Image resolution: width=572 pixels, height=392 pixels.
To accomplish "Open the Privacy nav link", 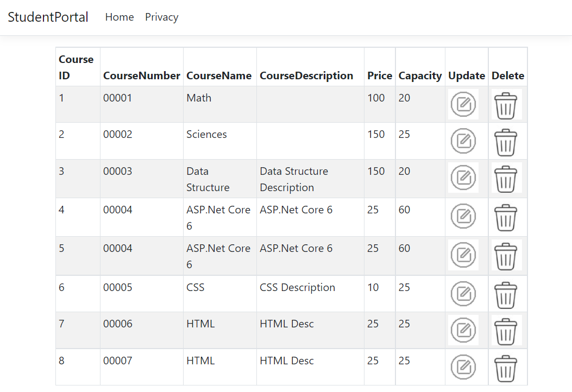I will click(x=161, y=17).
